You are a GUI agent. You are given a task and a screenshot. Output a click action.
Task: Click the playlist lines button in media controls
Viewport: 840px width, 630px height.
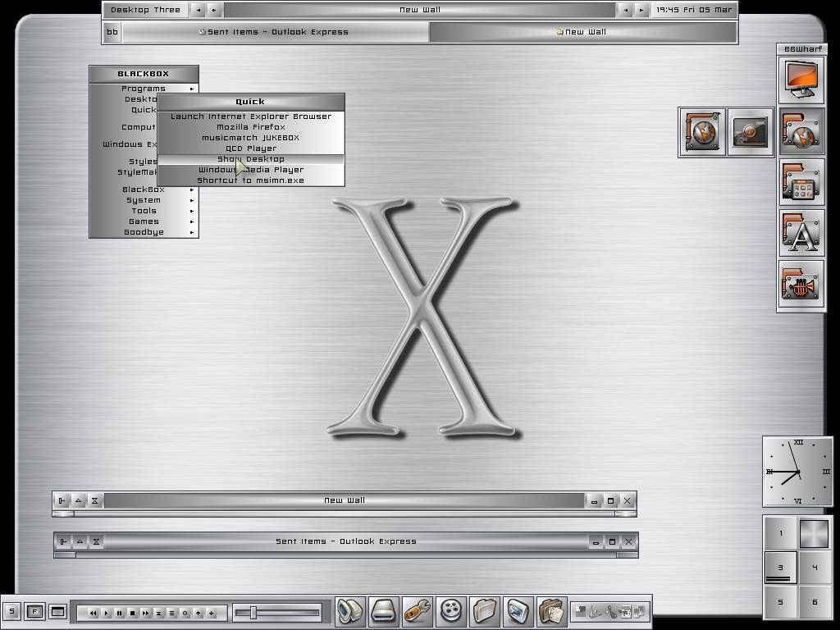coord(172,613)
